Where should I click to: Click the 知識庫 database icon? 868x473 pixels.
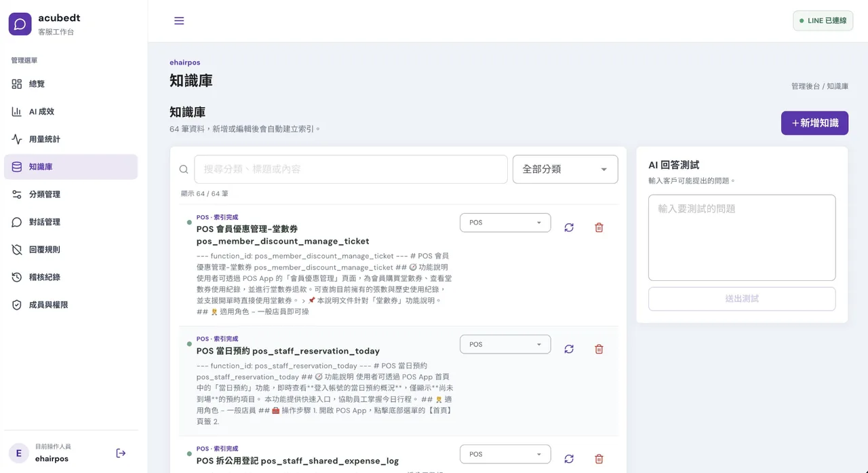pos(17,167)
